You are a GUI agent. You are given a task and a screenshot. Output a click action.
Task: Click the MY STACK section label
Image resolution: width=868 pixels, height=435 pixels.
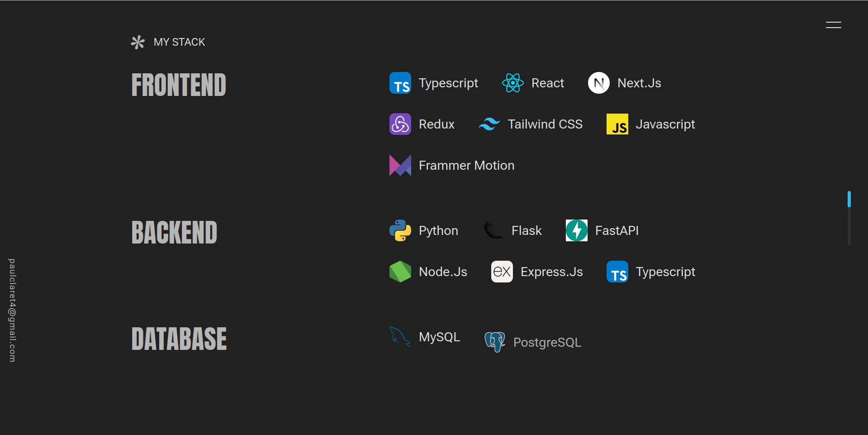click(x=180, y=42)
